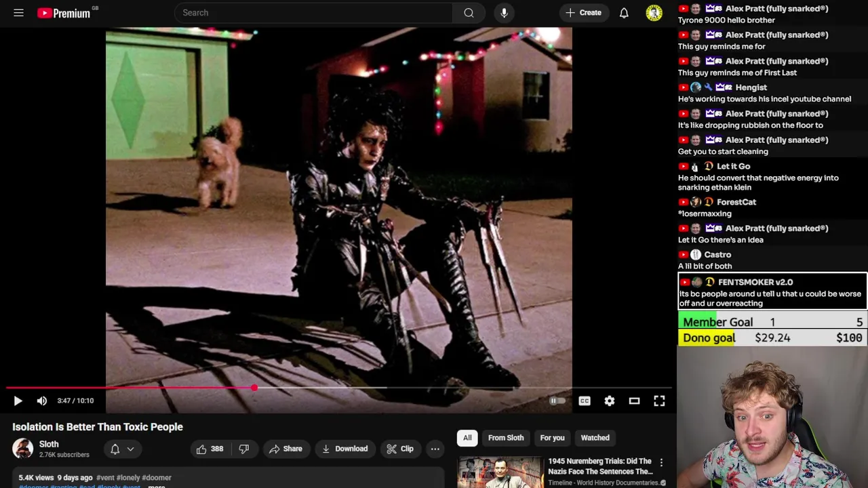868x488 pixels.
Task: Click Hengist's wrench moderator icon
Action: [708, 87]
